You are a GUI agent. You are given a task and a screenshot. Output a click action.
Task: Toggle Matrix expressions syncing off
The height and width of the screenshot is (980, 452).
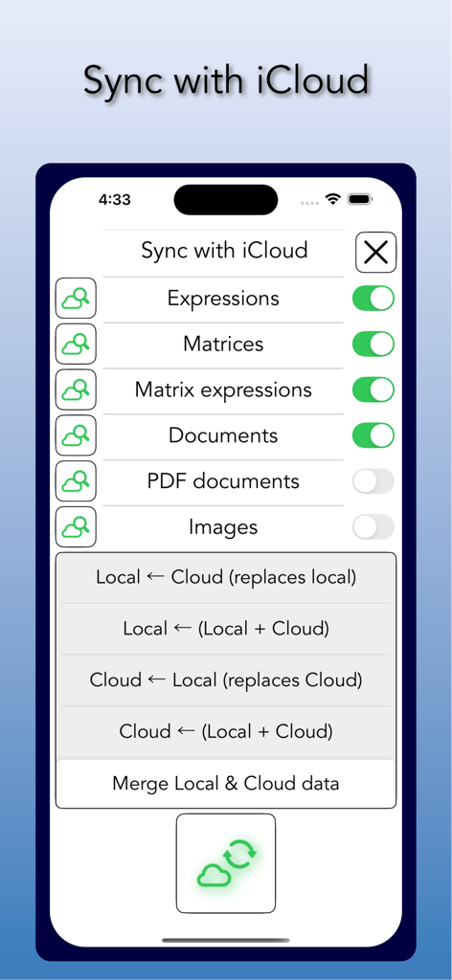coord(373,390)
